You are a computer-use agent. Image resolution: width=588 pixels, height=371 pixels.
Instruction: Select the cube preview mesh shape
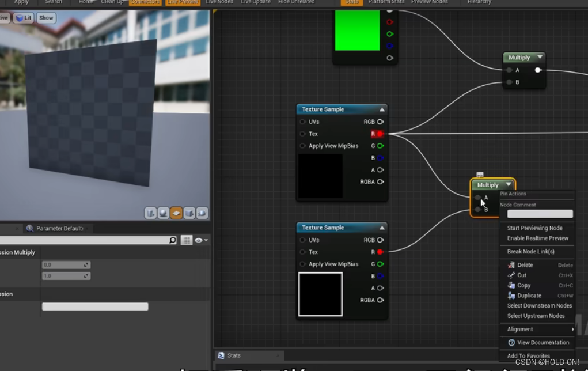click(188, 213)
